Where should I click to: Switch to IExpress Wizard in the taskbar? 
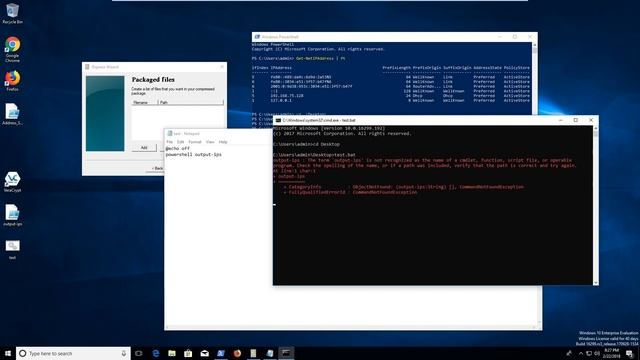pos(253,353)
